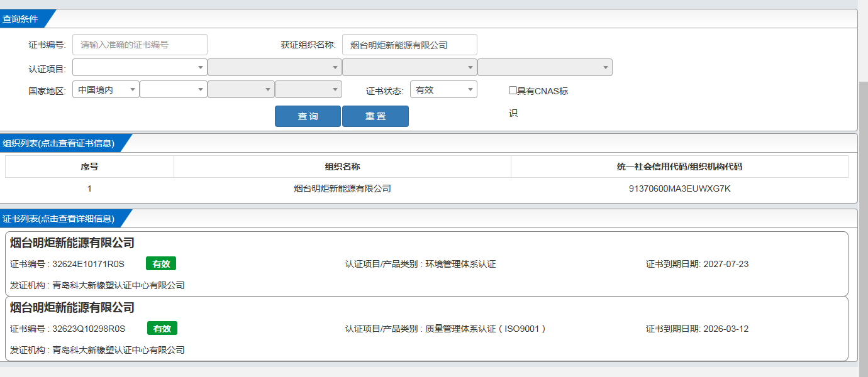Open the first 认证项目 dropdown
Image resolution: width=868 pixels, height=377 pixels.
point(140,67)
